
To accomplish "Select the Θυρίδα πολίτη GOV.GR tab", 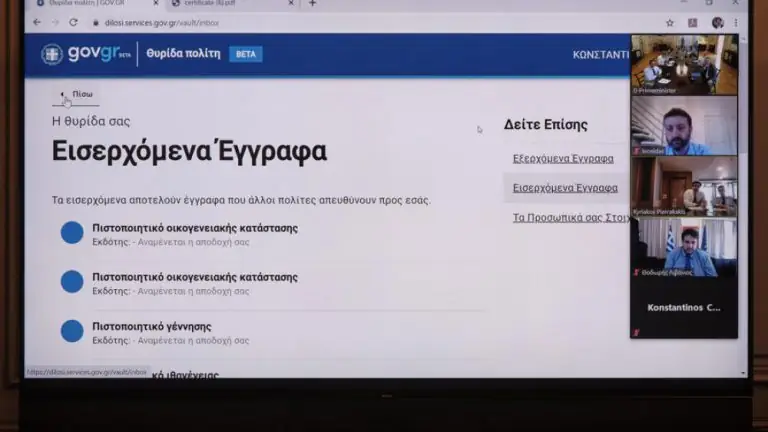I will click(96, 3).
